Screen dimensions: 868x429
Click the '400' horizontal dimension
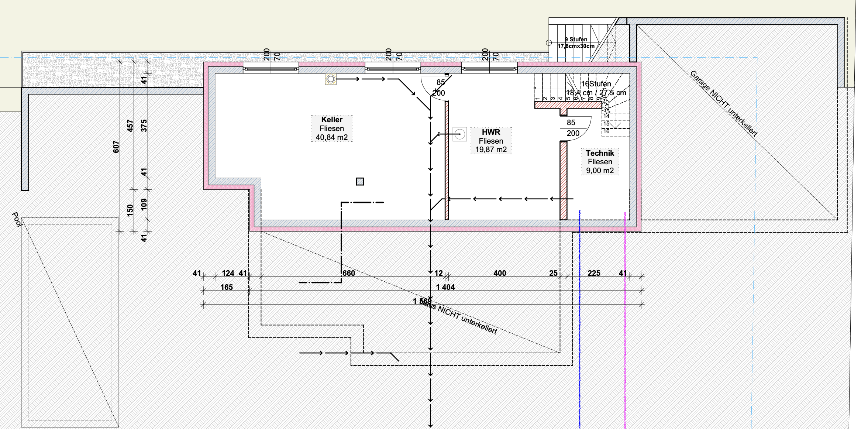coord(500,273)
